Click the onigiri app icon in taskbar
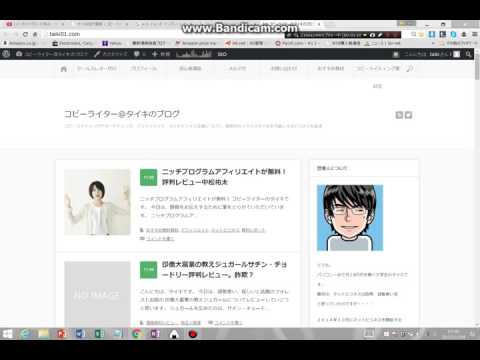Viewport: 480px width, 360px height. click(174, 334)
